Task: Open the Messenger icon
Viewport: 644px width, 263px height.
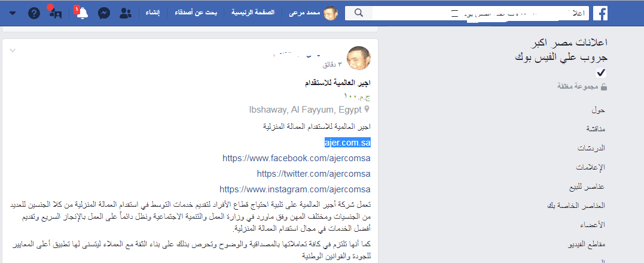Action: [x=104, y=13]
